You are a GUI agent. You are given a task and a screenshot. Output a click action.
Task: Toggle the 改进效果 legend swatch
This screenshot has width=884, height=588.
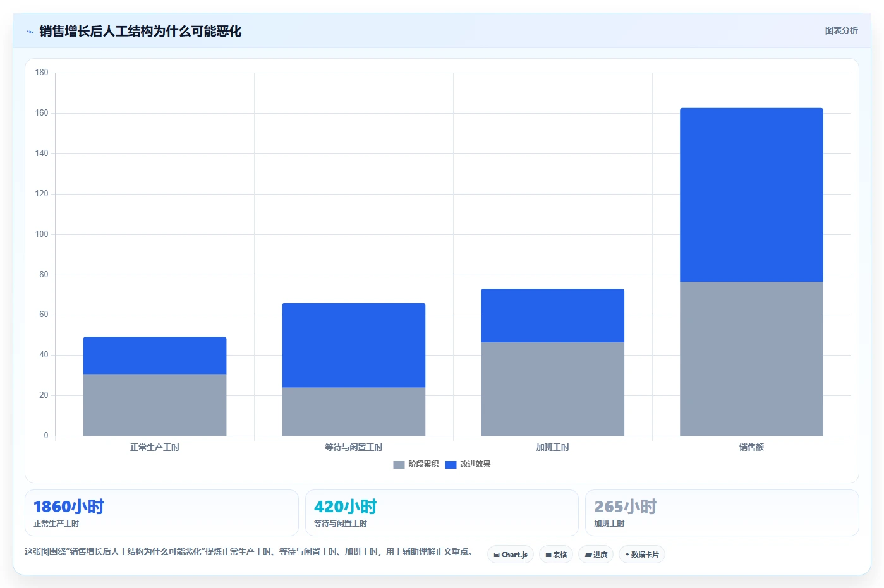451,465
